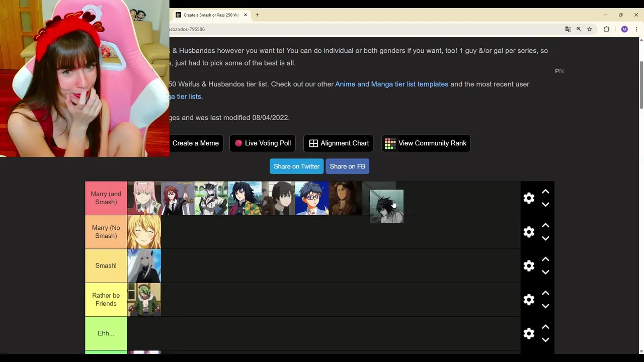Open Anime and Manga tier list templates link

391,84
